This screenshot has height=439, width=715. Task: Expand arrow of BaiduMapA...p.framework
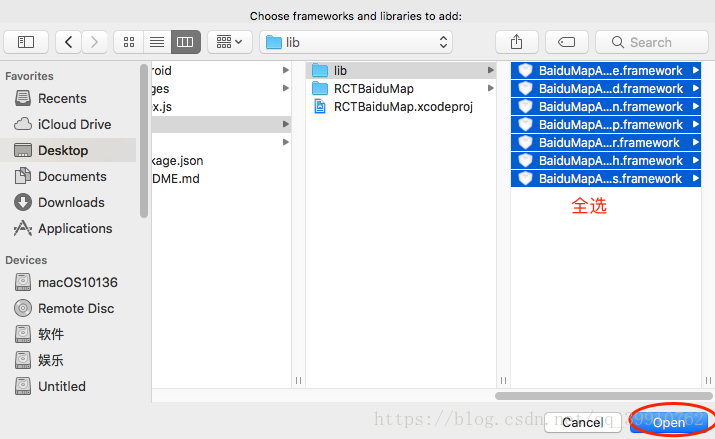tap(695, 124)
